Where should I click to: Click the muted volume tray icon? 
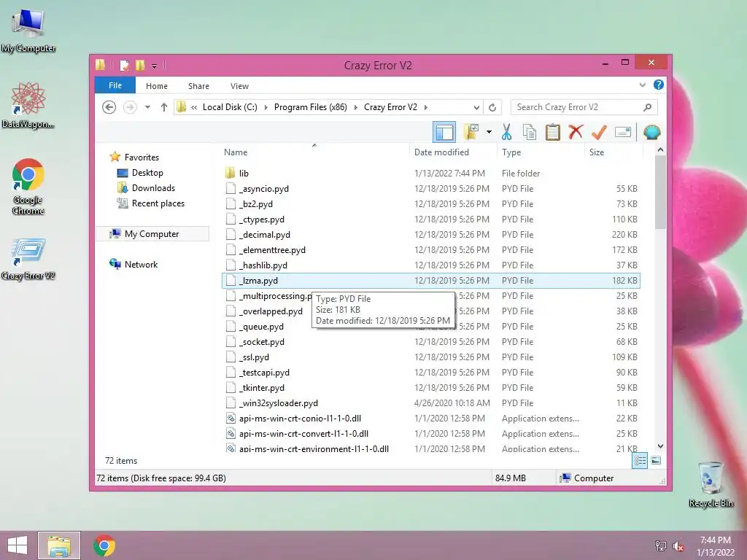678,546
